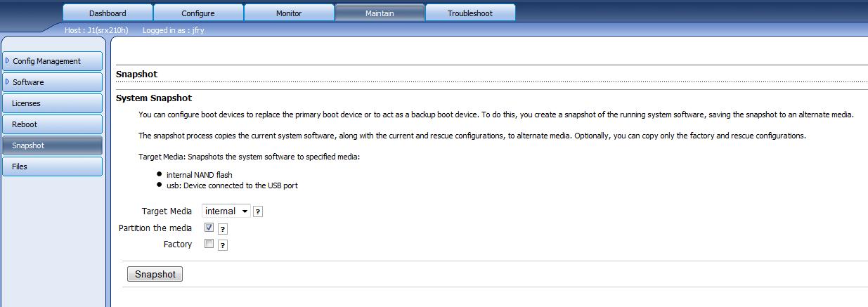
Task: Select Reboot in the sidebar
Action: pyautogui.click(x=25, y=124)
